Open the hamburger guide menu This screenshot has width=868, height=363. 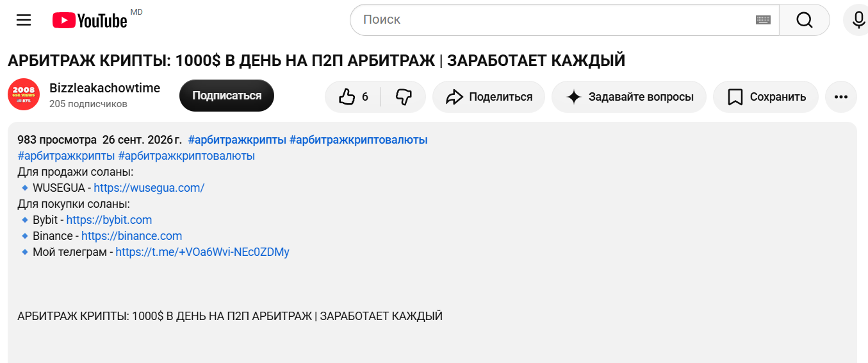[x=24, y=21]
